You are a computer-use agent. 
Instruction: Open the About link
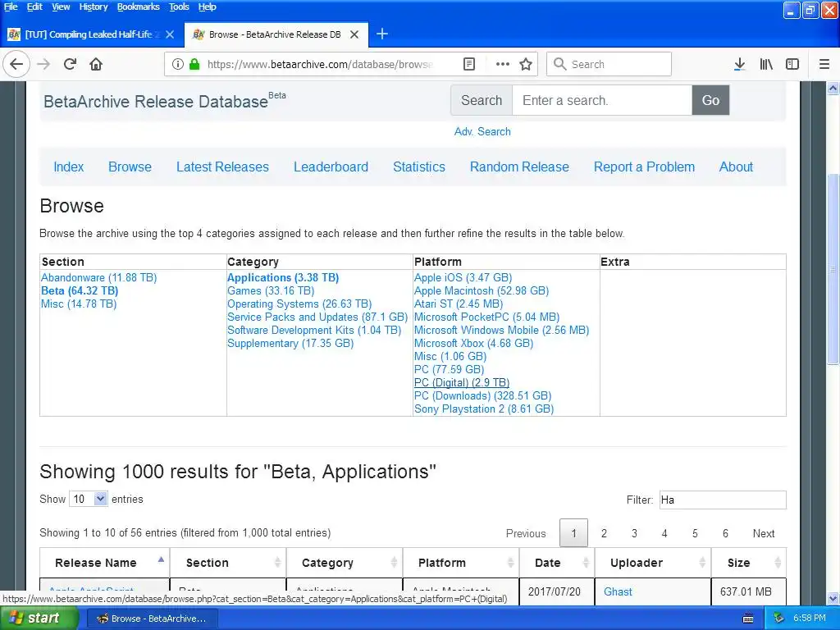736,167
